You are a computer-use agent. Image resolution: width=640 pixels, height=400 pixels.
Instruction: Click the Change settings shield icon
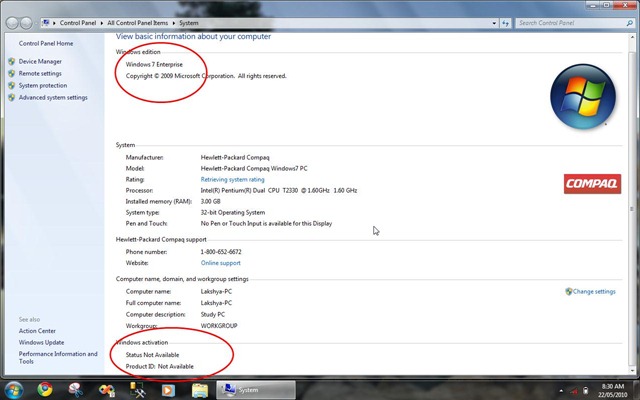point(569,291)
